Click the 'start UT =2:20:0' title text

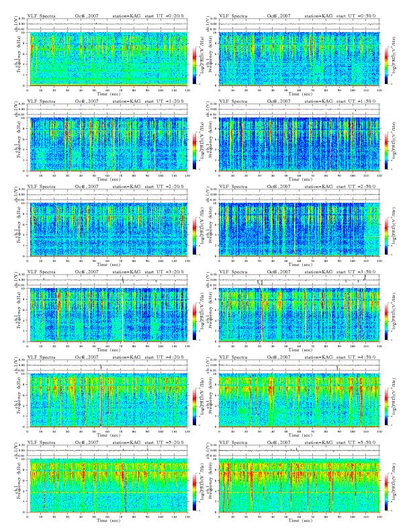pyautogui.click(x=165, y=186)
